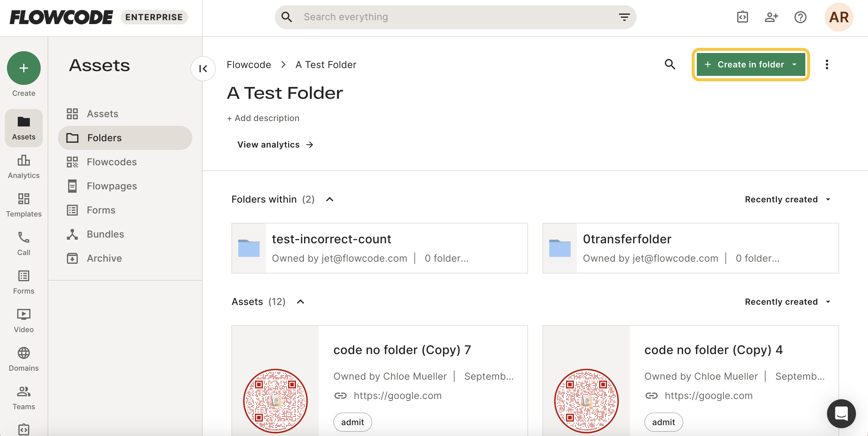Click the A Test Folder title

pyautogui.click(x=285, y=93)
